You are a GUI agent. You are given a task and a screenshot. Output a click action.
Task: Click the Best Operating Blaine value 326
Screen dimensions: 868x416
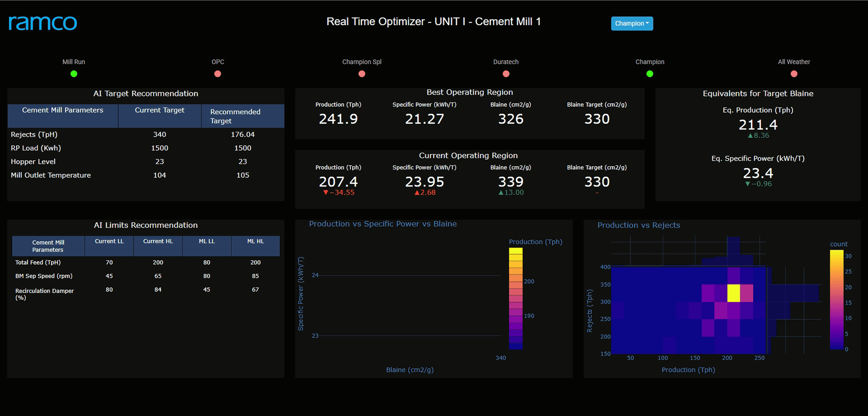coord(511,119)
